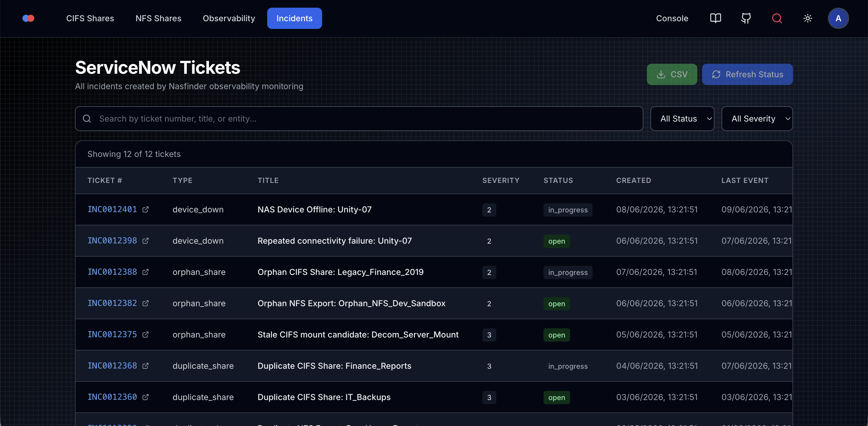The image size is (868, 426).
Task: Click in_progress status for INC0012368
Action: [x=568, y=366]
